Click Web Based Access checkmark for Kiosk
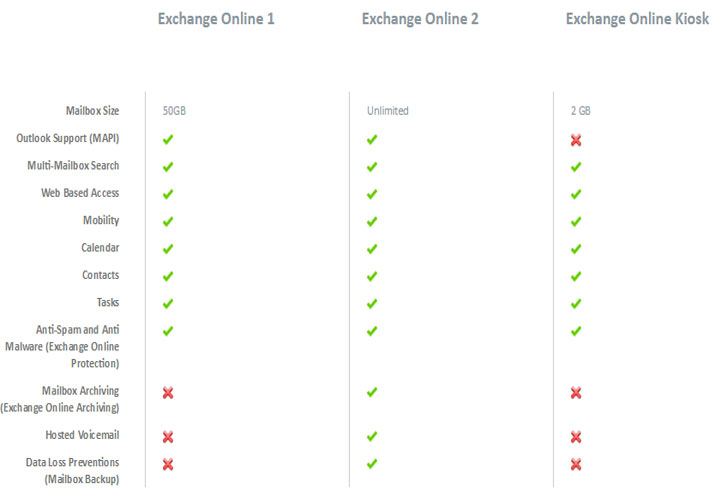The width and height of the screenshot is (715, 500). point(576,194)
